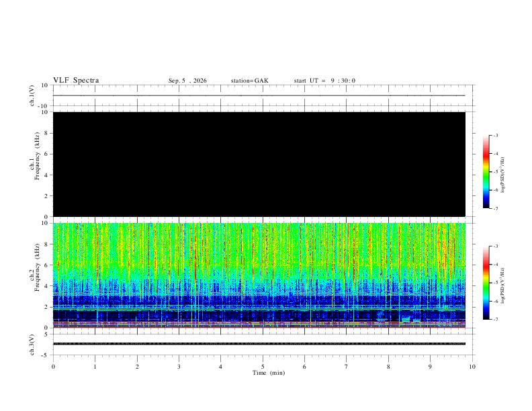
Task: Click the Sep. 5, 2026 date label
Action: (x=187, y=81)
